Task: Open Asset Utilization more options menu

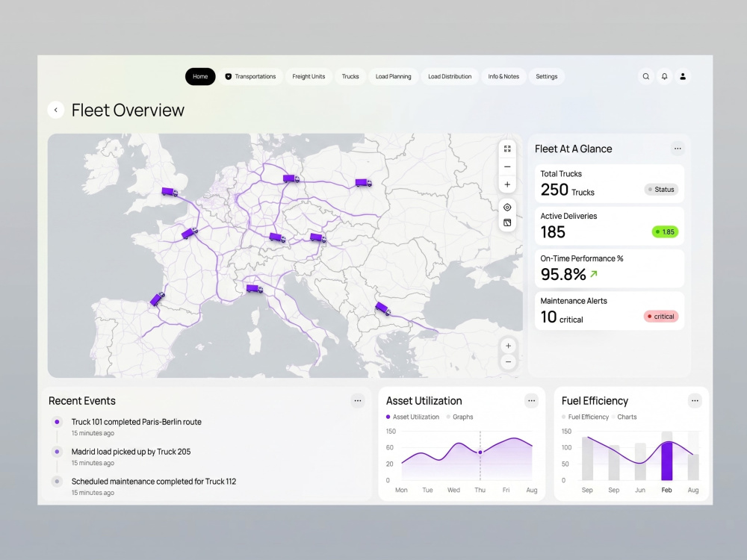Action: point(531,401)
